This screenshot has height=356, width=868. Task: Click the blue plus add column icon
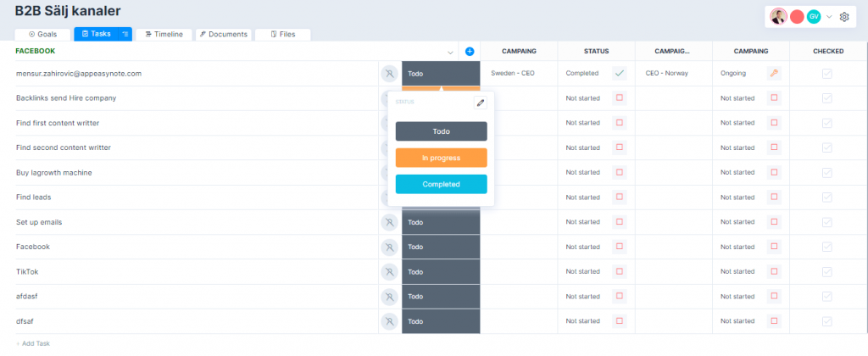[470, 52]
